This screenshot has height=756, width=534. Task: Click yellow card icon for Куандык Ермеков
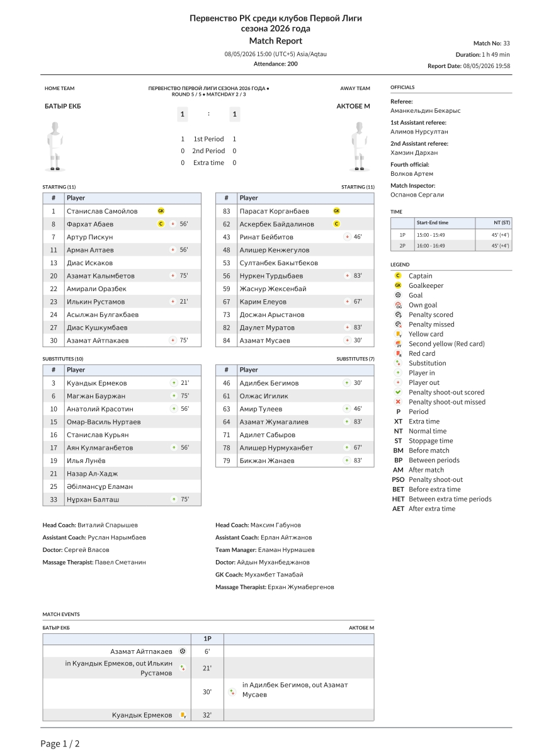coord(183,715)
